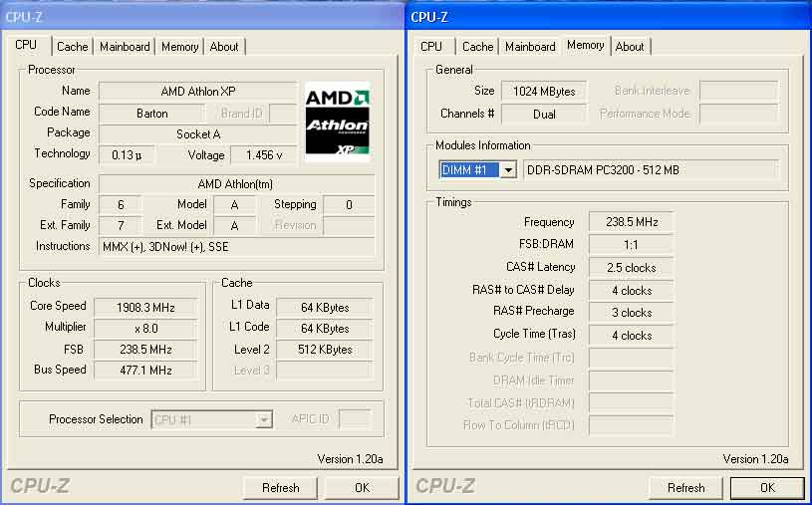Click the AMD Athlon XP logo image
This screenshot has width=812, height=505.
(337, 123)
